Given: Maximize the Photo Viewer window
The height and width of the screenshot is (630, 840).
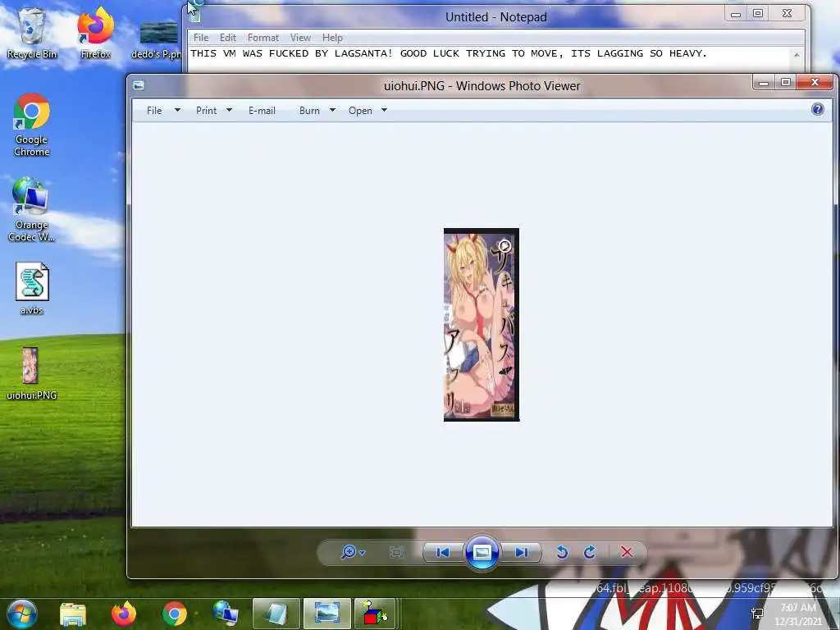Looking at the screenshot, I should pos(785,83).
